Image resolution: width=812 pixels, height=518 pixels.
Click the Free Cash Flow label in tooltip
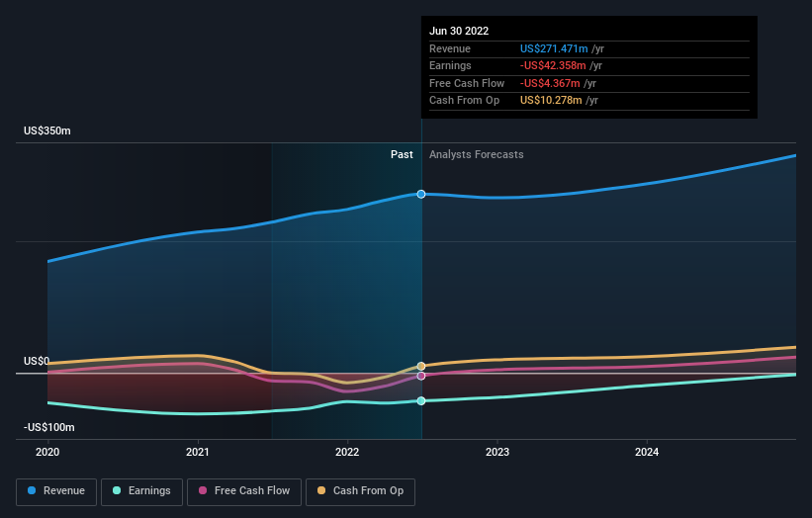click(x=467, y=83)
